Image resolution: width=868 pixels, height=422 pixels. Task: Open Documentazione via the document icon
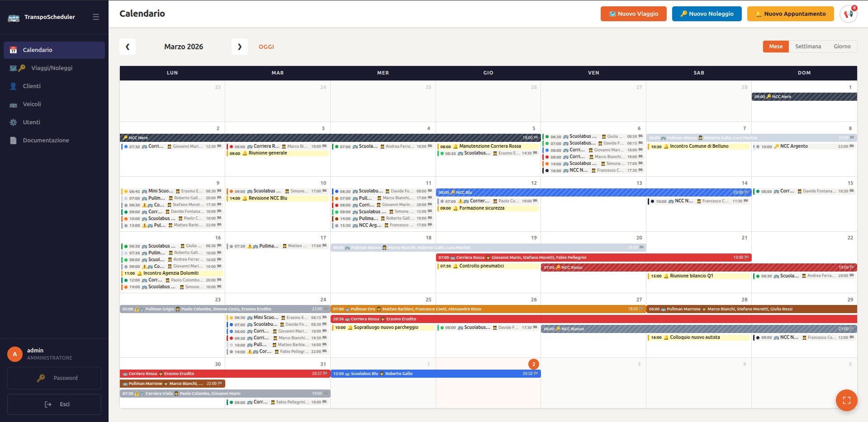click(x=14, y=140)
